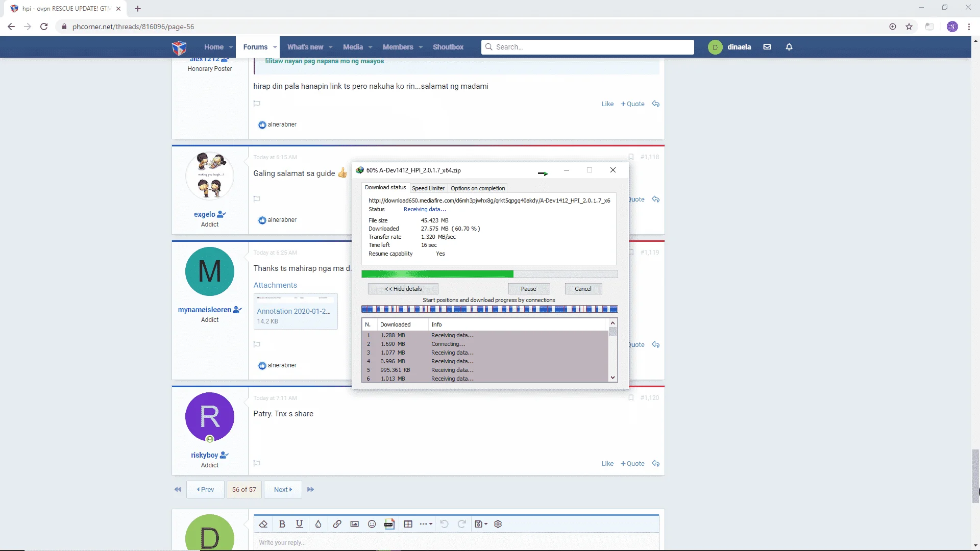Click the undo icon in editor
Image resolution: width=980 pixels, height=551 pixels.
[444, 524]
